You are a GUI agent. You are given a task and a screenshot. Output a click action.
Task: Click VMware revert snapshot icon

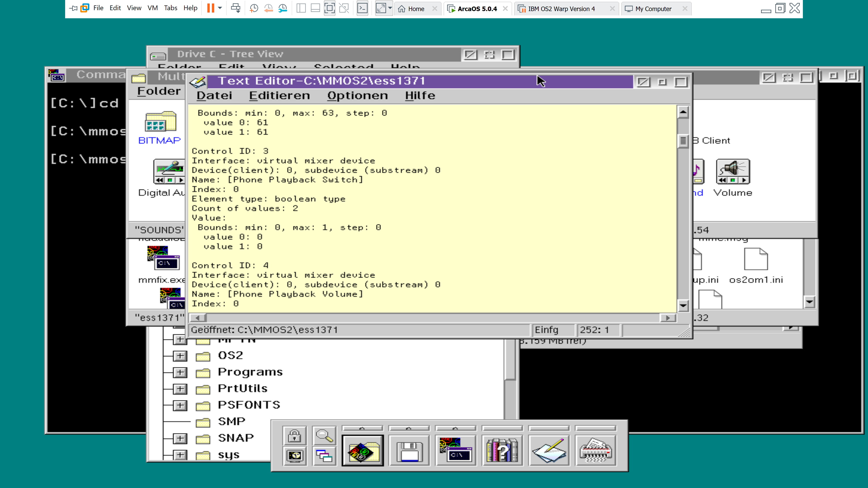pyautogui.click(x=268, y=8)
